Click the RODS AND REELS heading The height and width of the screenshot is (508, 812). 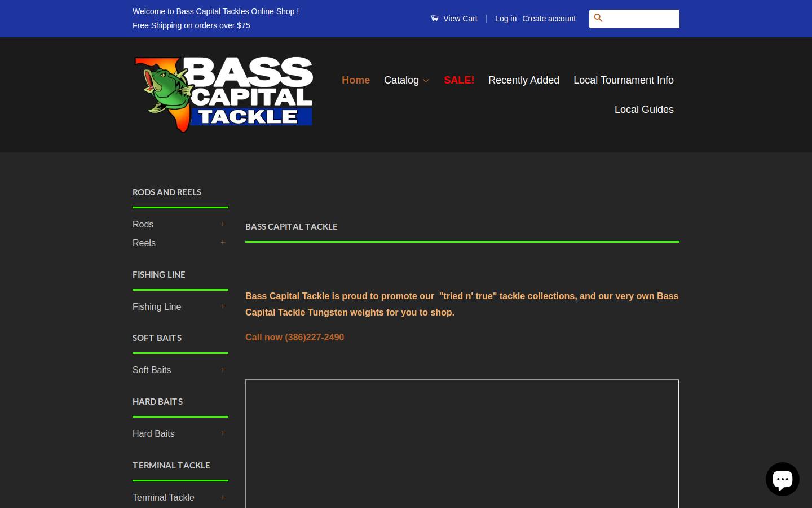(167, 192)
